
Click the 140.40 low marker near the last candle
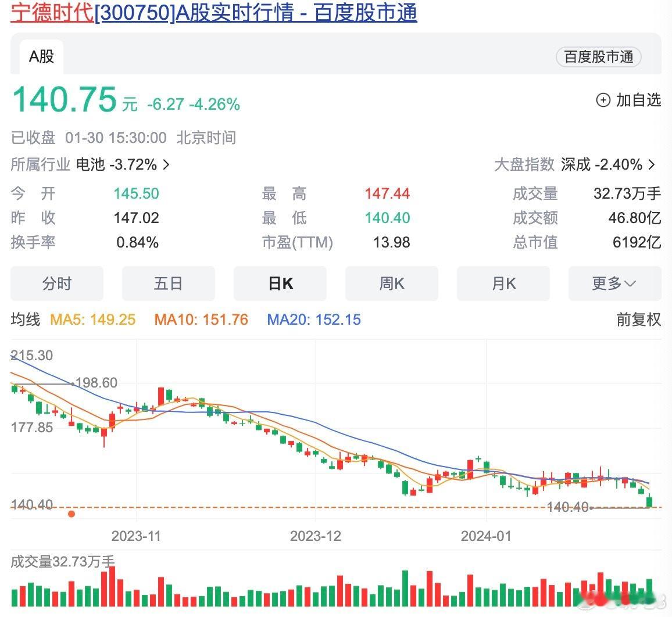click(568, 507)
